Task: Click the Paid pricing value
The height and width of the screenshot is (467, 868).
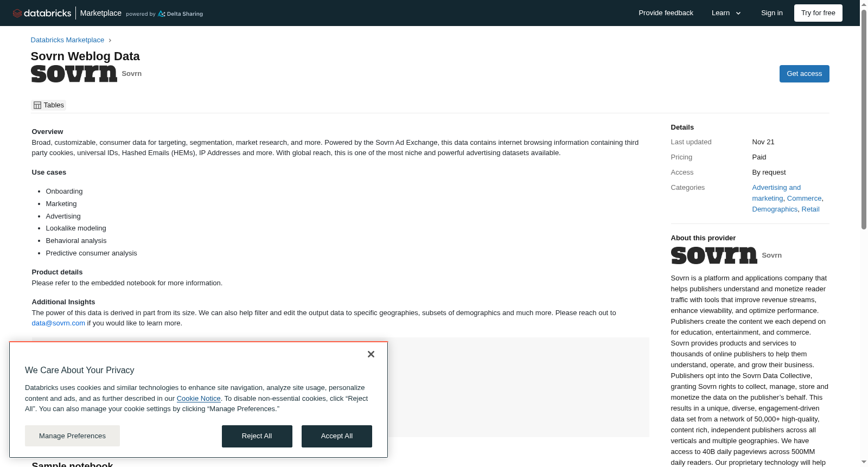Action: pyautogui.click(x=759, y=157)
